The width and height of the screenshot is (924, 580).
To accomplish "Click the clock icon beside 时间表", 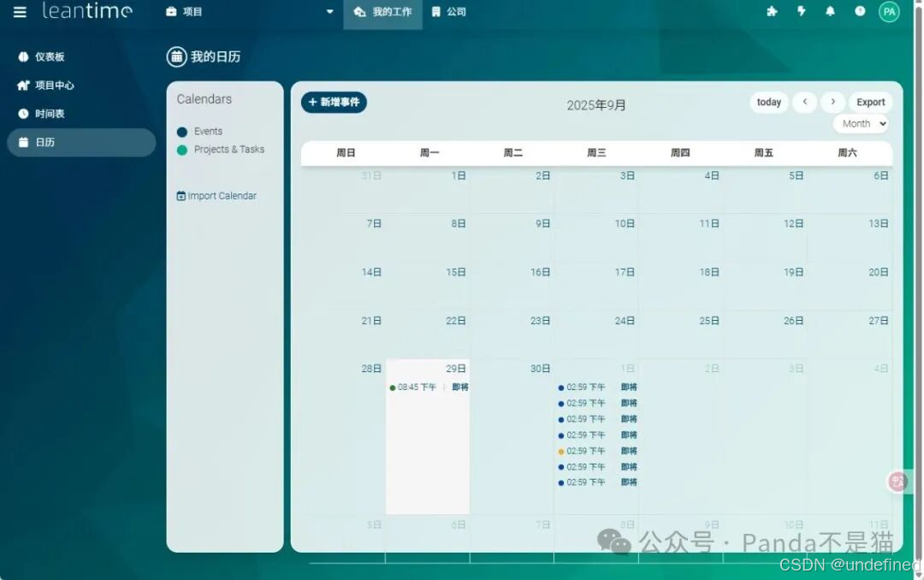I will coord(23,114).
